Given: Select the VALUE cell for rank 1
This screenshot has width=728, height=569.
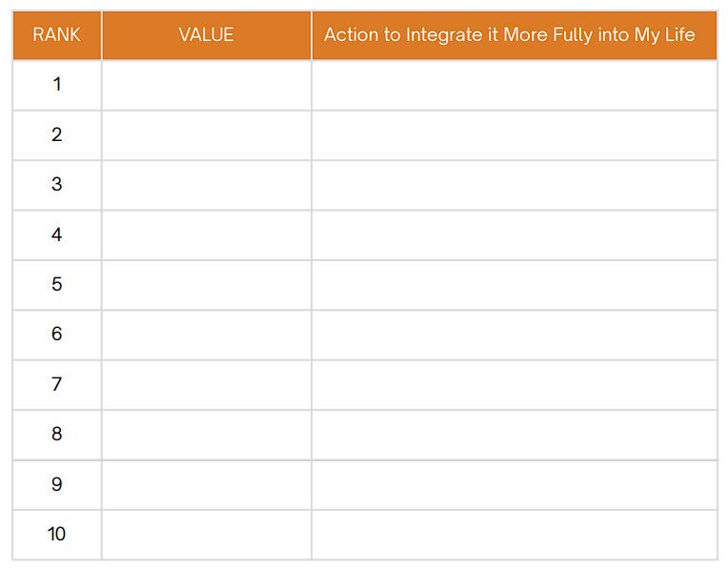Looking at the screenshot, I should [206, 85].
